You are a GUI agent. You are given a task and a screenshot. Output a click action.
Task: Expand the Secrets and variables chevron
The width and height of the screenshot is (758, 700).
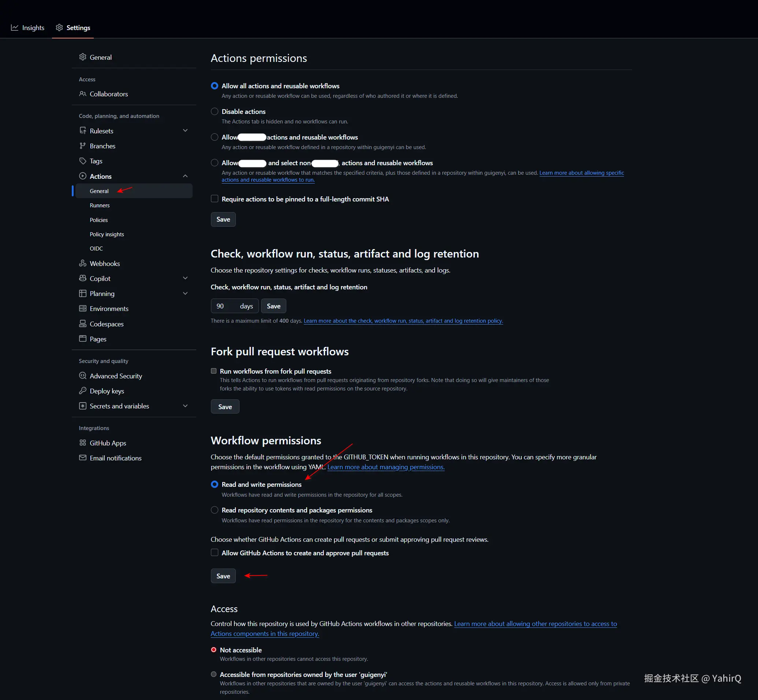click(185, 406)
